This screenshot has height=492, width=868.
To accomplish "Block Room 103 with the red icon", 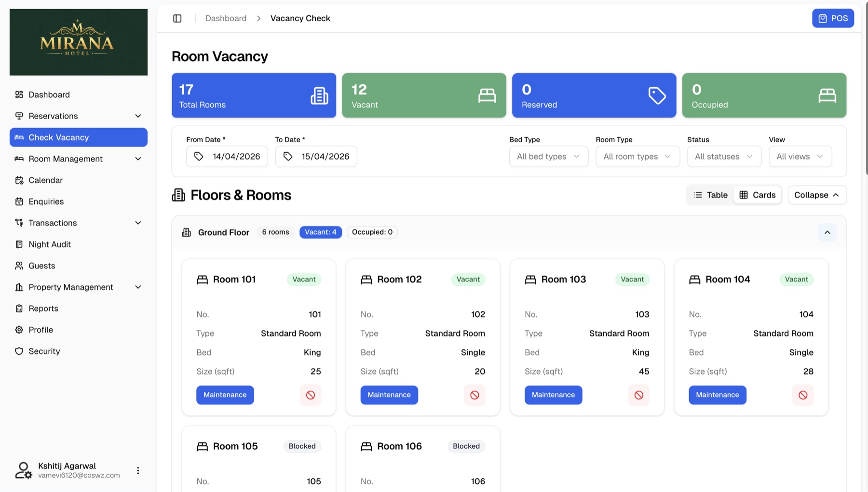I will click(x=639, y=395).
